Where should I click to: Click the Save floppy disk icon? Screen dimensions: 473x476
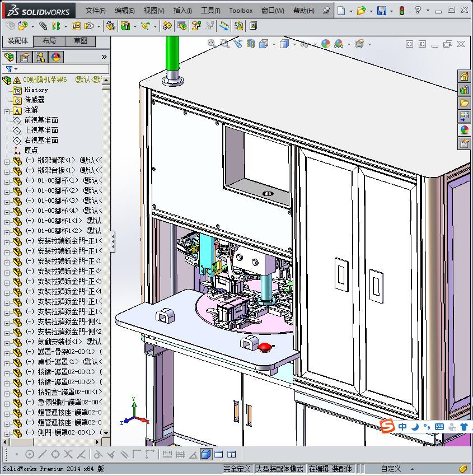381,11
